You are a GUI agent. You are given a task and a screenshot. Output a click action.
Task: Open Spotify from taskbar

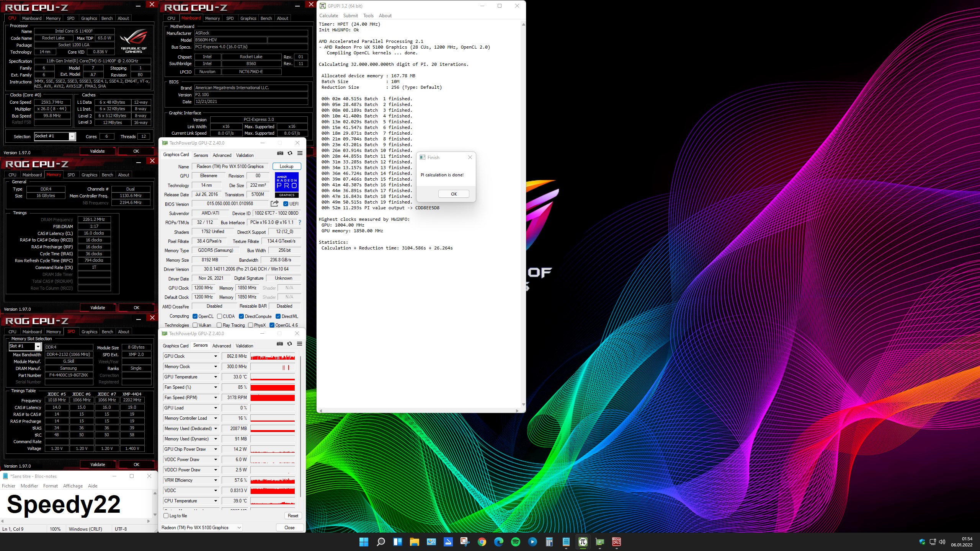[515, 542]
